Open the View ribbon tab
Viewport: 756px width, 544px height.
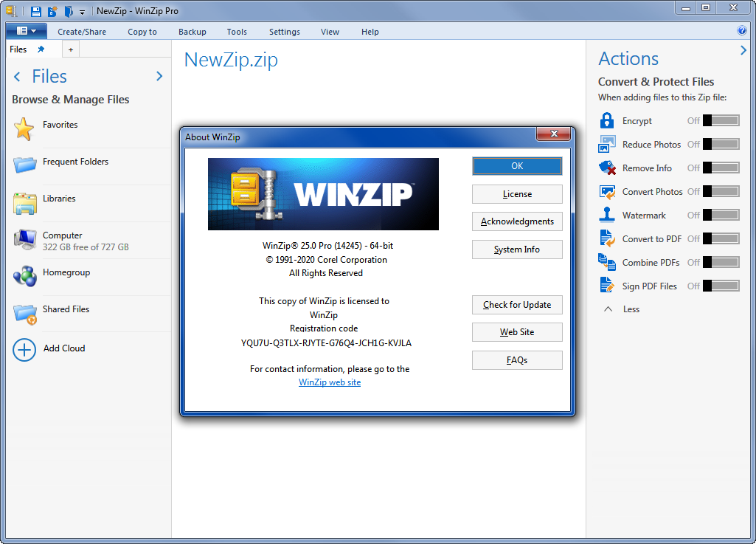330,32
